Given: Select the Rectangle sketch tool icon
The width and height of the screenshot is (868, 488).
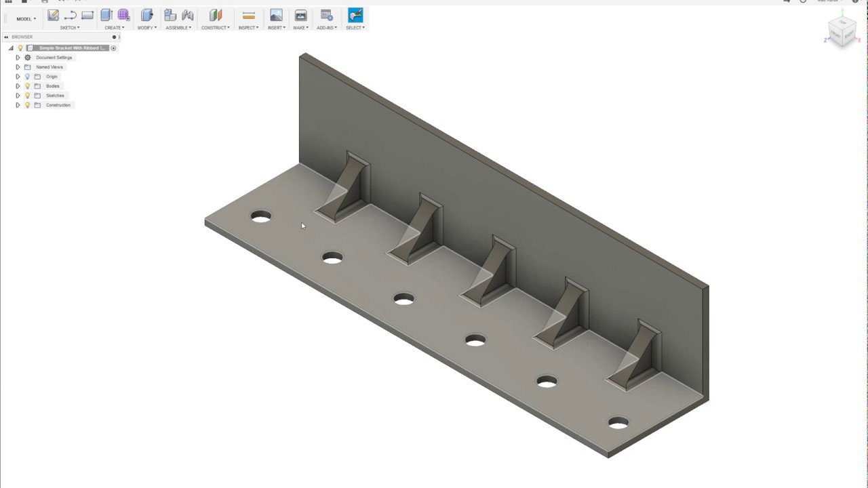Looking at the screenshot, I should coord(87,15).
